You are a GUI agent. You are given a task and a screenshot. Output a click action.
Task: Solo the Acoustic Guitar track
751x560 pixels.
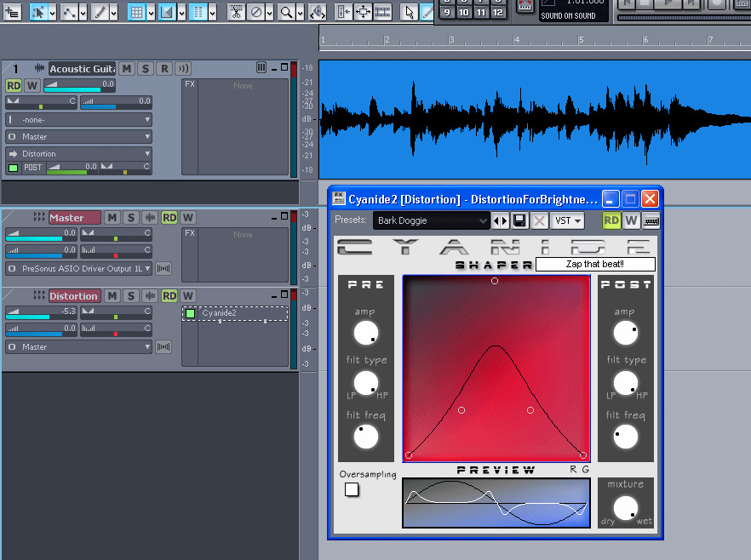146,69
